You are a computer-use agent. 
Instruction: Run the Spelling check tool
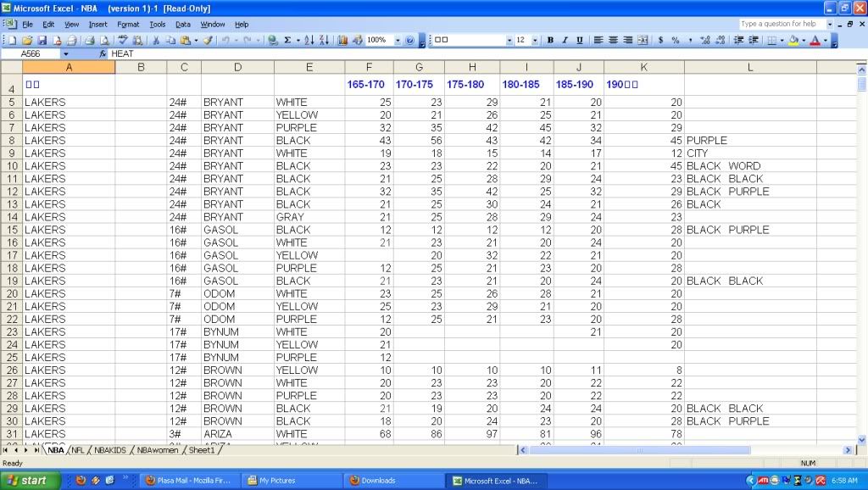coord(123,40)
